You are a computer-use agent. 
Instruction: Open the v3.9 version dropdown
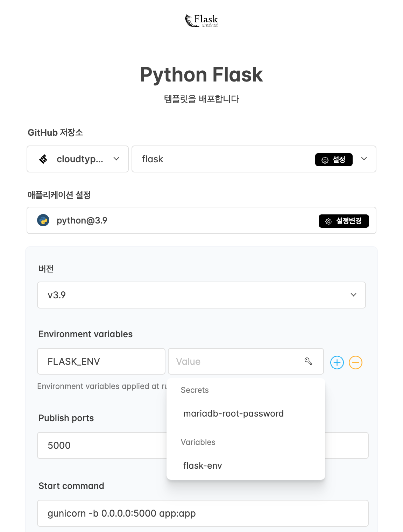click(x=201, y=295)
